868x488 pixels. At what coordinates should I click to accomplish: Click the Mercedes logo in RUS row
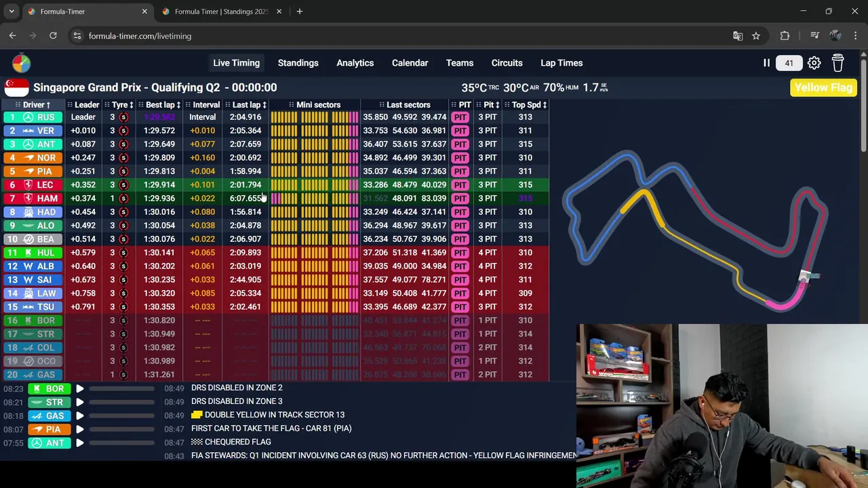pos(28,117)
